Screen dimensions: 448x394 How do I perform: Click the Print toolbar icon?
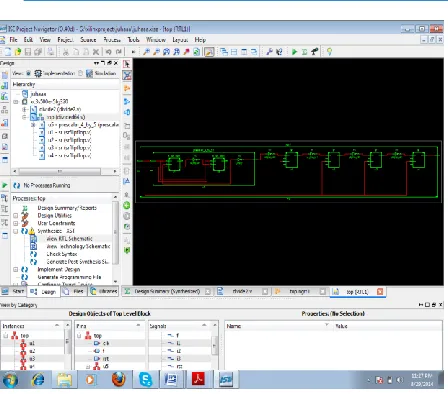(x=50, y=52)
